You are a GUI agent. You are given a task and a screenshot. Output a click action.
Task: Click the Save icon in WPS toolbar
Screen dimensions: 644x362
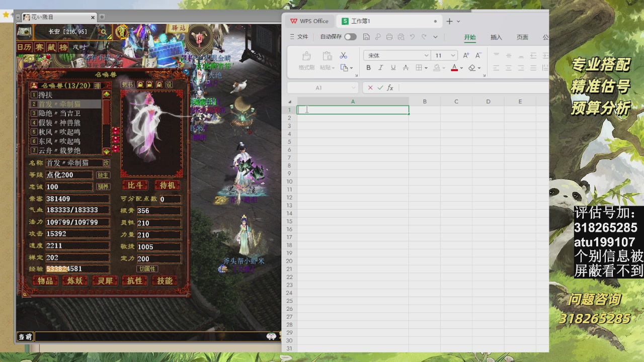point(366,37)
